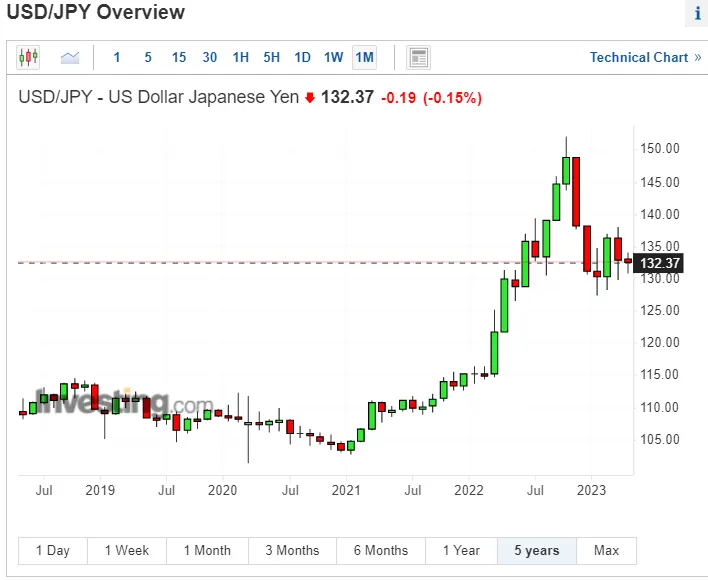Viewport: 708px width, 580px height.
Task: View the Max range
Action: pyautogui.click(x=606, y=551)
